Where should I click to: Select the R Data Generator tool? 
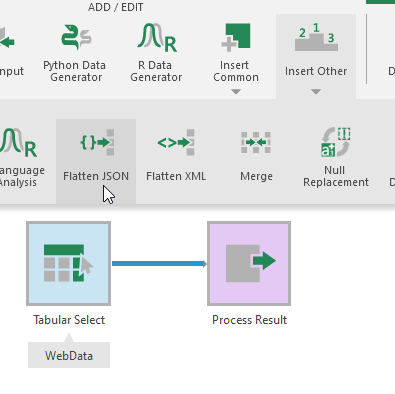point(157,38)
